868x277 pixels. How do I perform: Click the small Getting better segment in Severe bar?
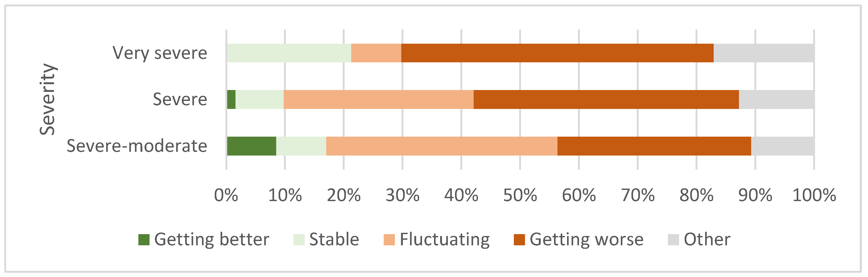pyautogui.click(x=231, y=100)
